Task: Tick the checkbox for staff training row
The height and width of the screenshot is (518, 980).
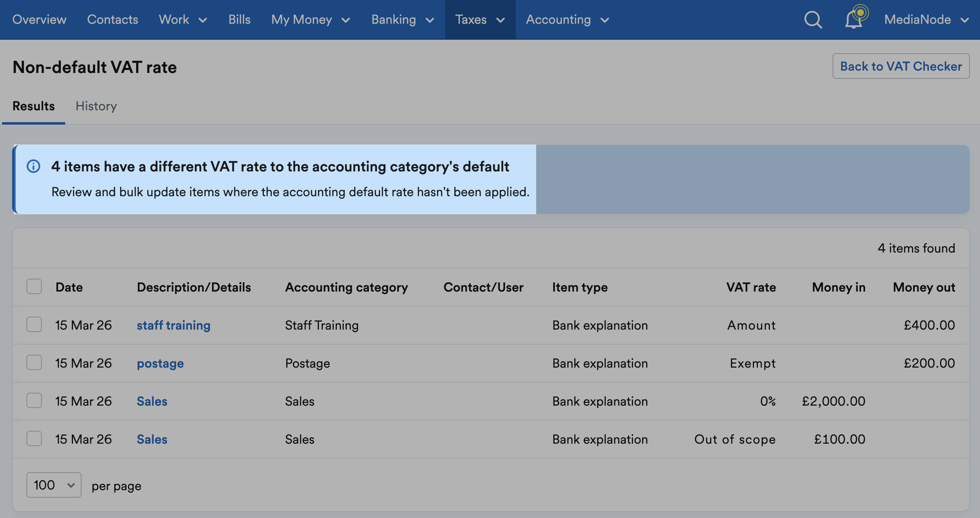Action: 34,325
